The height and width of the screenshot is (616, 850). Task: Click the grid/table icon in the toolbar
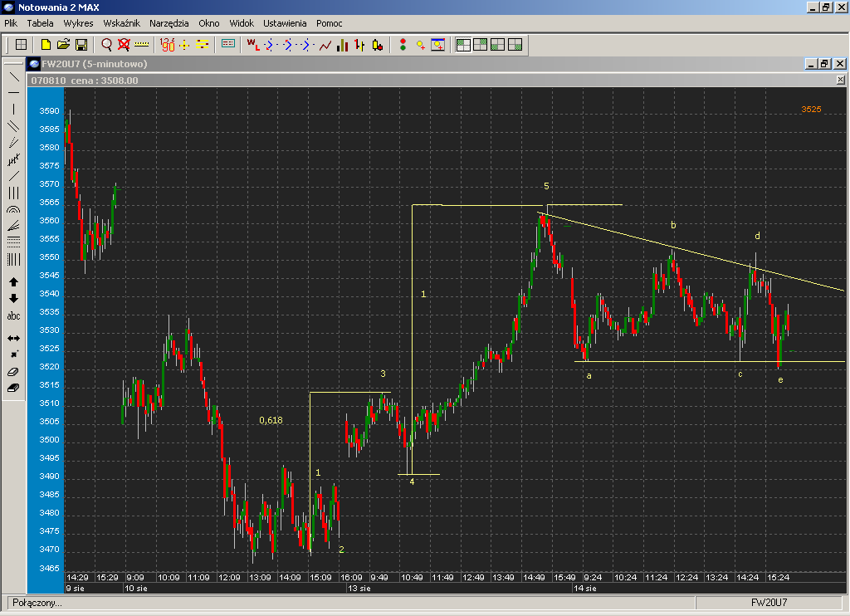(x=21, y=45)
